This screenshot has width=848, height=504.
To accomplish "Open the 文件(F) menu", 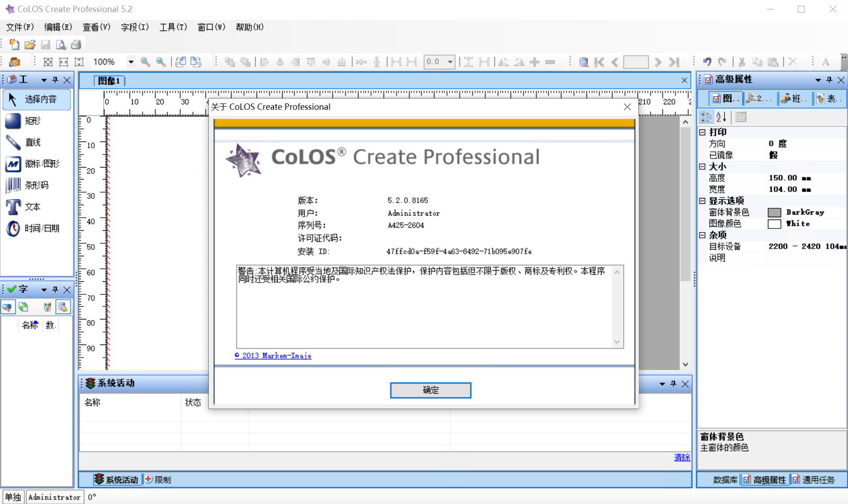I will 20,27.
